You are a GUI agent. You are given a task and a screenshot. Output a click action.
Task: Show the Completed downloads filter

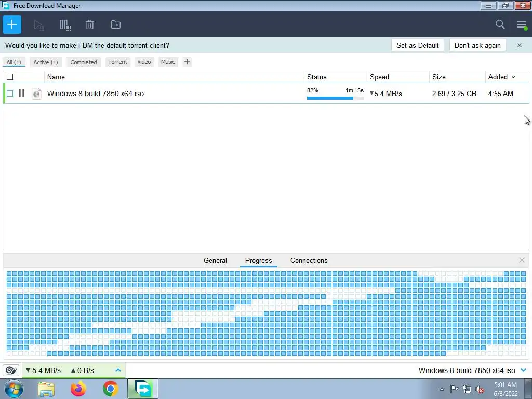click(84, 62)
